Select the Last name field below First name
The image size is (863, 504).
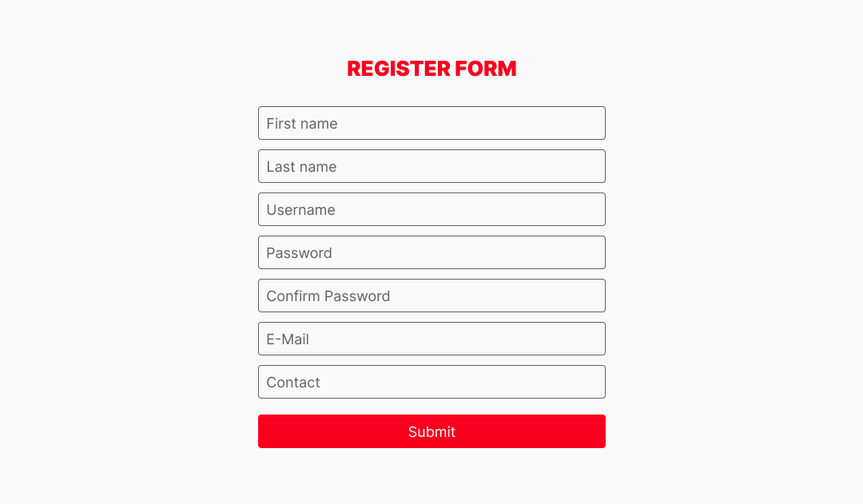431,166
